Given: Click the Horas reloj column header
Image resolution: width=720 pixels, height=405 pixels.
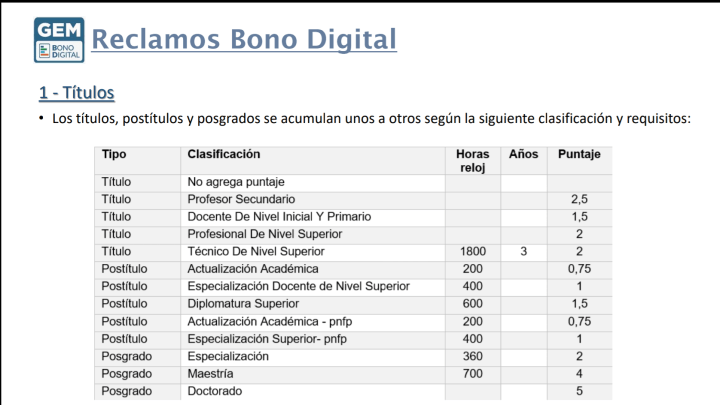Looking at the screenshot, I should (x=472, y=161).
